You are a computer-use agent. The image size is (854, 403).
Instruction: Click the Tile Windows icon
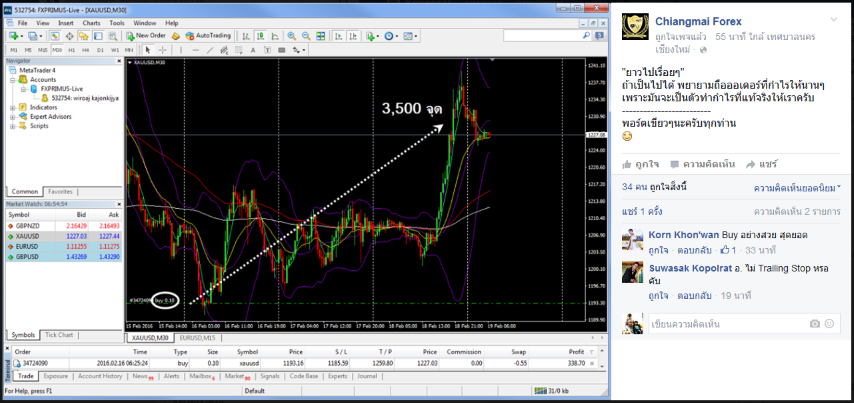point(321,36)
